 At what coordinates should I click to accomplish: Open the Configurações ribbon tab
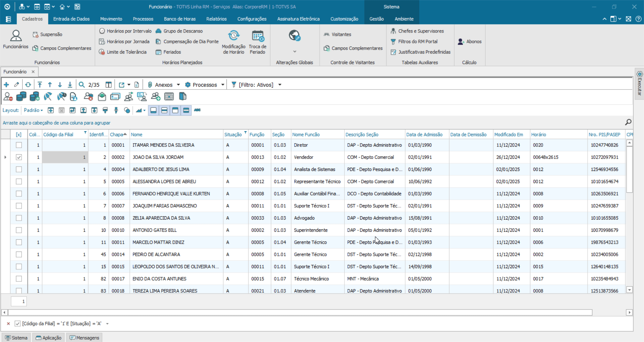click(x=252, y=19)
